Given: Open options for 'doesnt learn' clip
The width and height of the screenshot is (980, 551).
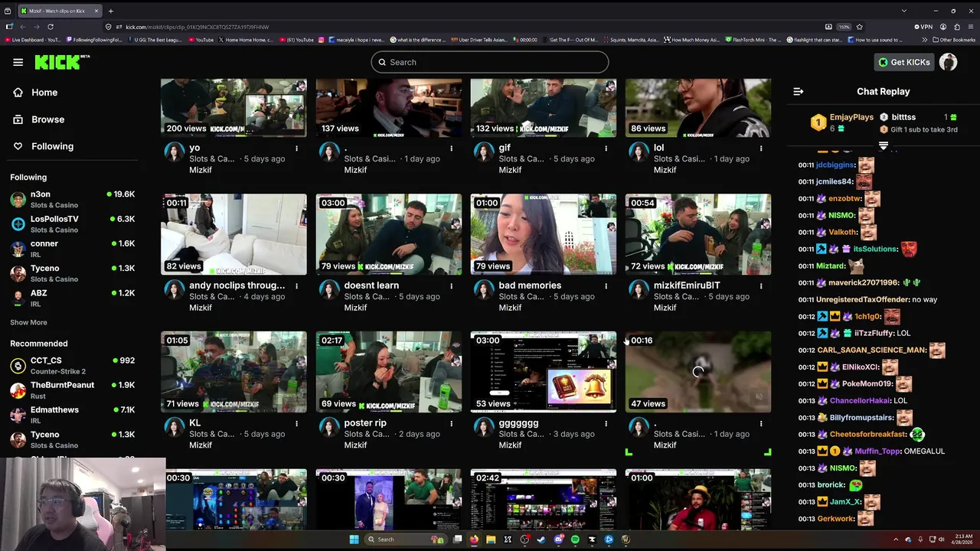Looking at the screenshot, I should coord(451,285).
